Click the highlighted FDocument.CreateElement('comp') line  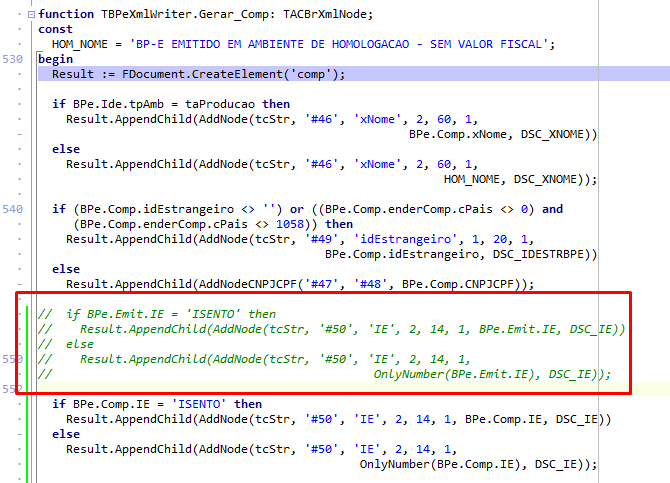354,74
